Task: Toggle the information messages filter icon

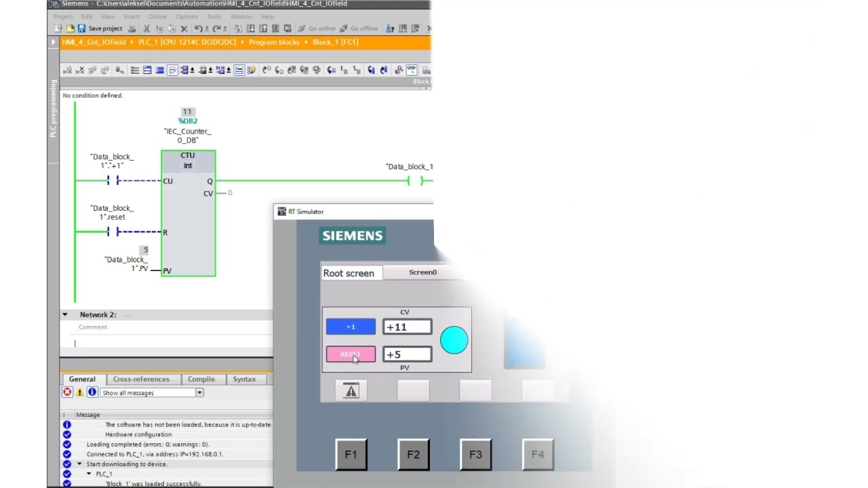Action: (92, 392)
